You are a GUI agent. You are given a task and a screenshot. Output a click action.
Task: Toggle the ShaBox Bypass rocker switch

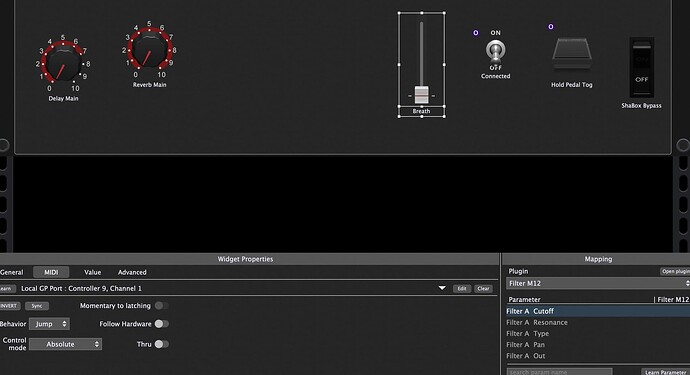(642, 67)
